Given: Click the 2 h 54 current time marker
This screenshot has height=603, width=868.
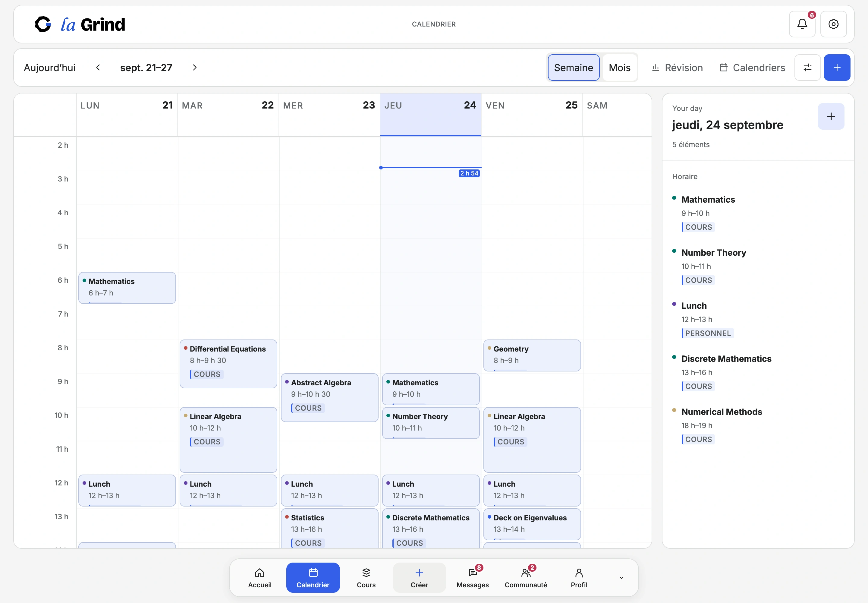Looking at the screenshot, I should [469, 173].
